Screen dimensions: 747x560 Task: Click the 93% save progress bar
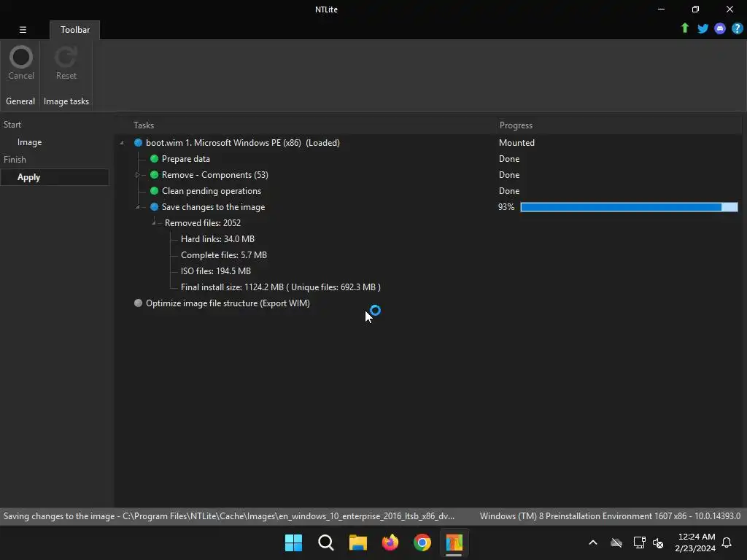click(629, 207)
